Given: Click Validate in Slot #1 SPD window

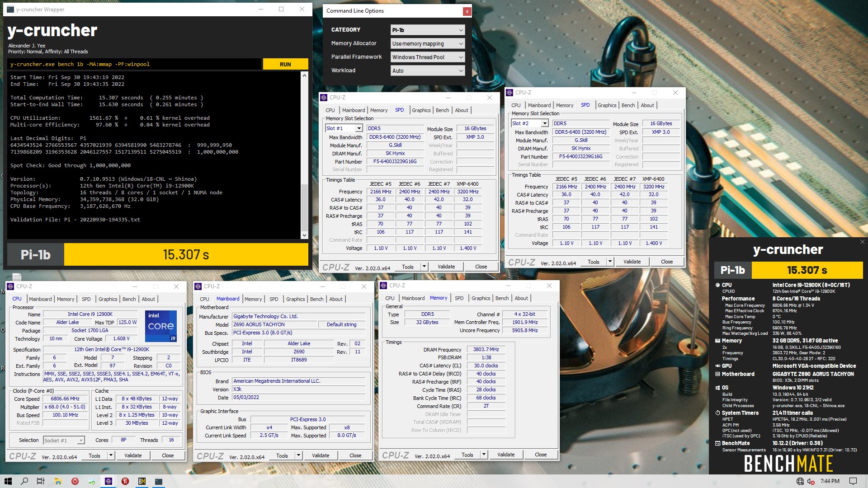Looking at the screenshot, I should point(446,267).
